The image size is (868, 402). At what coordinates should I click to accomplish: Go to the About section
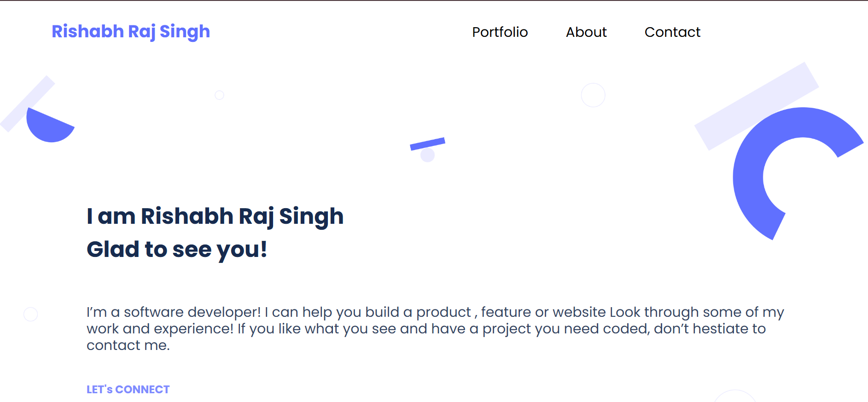[586, 32]
